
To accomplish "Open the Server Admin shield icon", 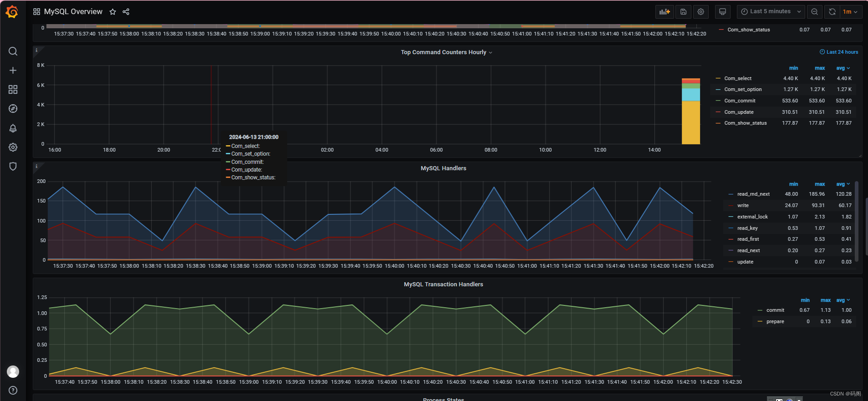I will [13, 166].
